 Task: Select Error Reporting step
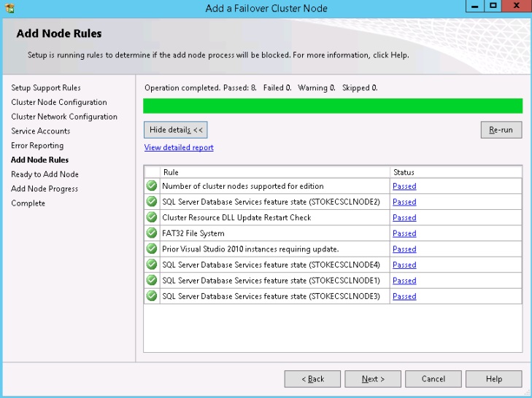(x=37, y=146)
